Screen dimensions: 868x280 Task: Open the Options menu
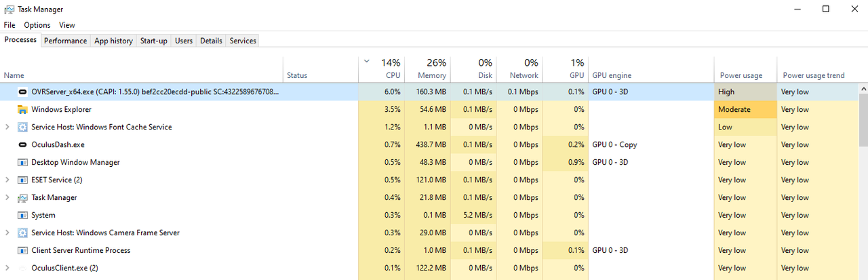click(37, 25)
